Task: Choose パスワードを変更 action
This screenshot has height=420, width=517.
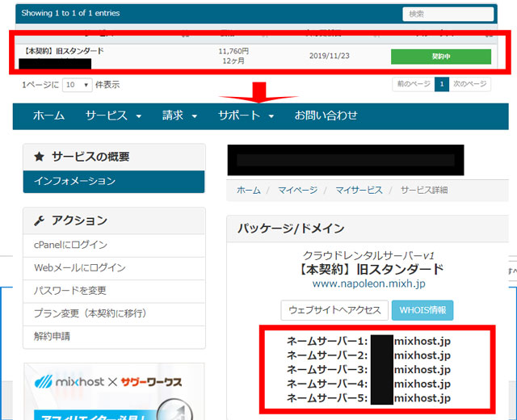Action: tap(114, 291)
